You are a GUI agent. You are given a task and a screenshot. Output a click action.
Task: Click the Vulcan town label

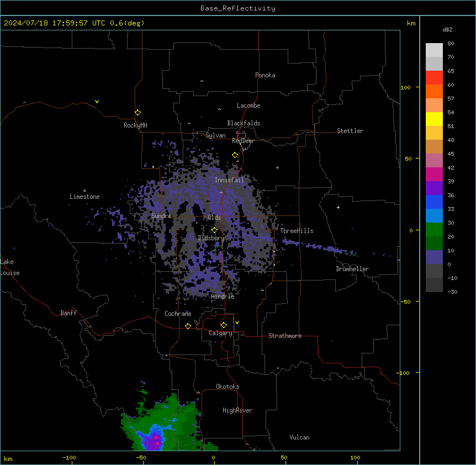point(300,437)
